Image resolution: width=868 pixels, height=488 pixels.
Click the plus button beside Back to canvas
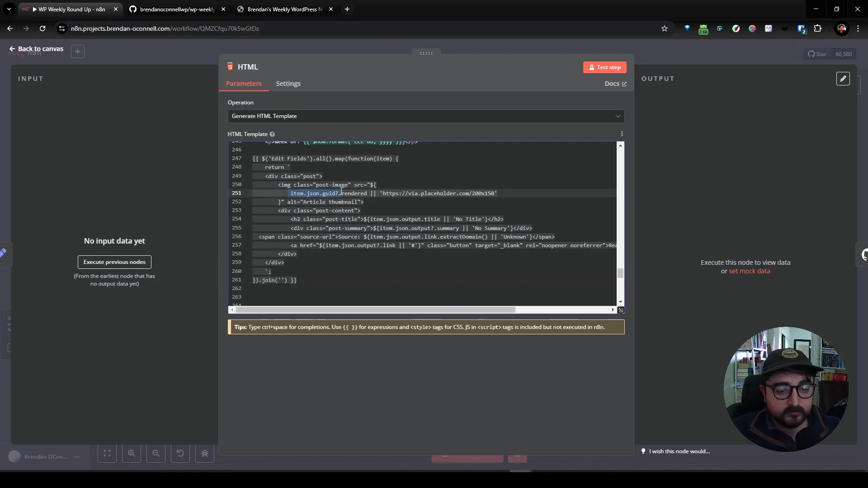tap(78, 52)
